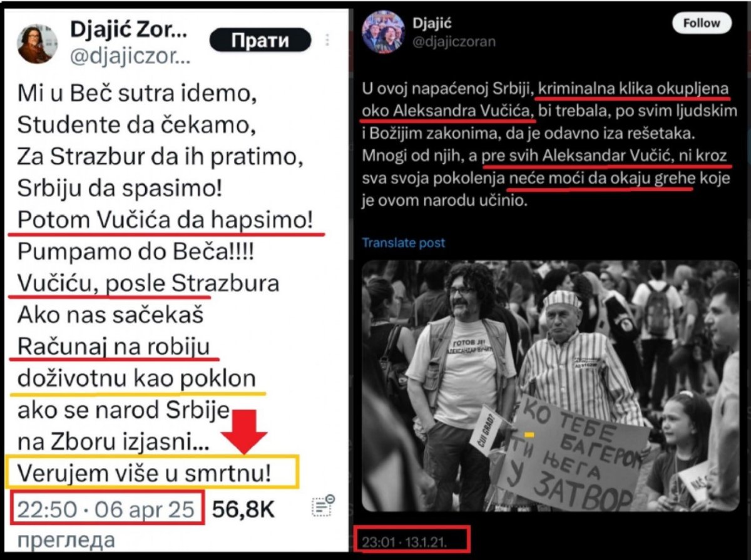This screenshot has width=751, height=560.
Task: Click the Прати follow button
Action: [260, 41]
